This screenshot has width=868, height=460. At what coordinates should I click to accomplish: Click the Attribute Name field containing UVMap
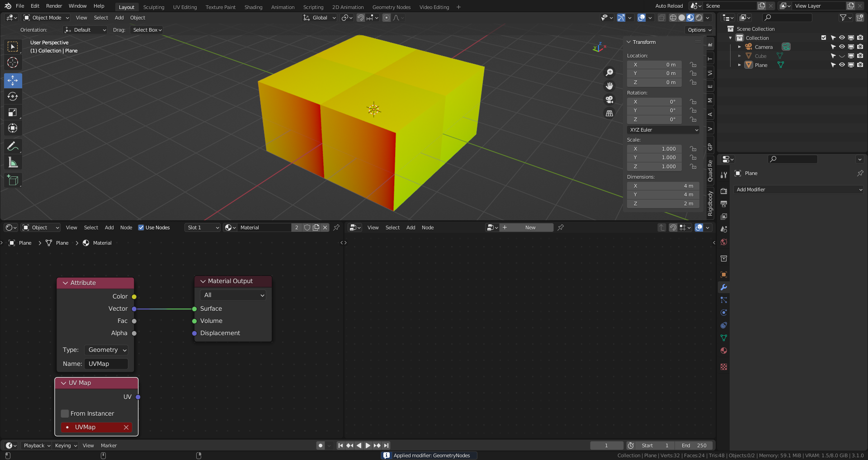coord(106,364)
